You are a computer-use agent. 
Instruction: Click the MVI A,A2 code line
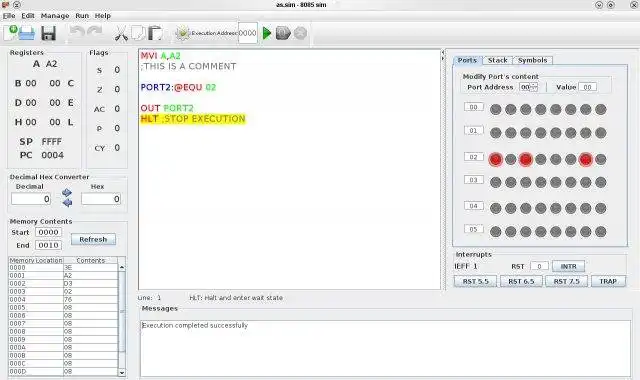pos(160,56)
